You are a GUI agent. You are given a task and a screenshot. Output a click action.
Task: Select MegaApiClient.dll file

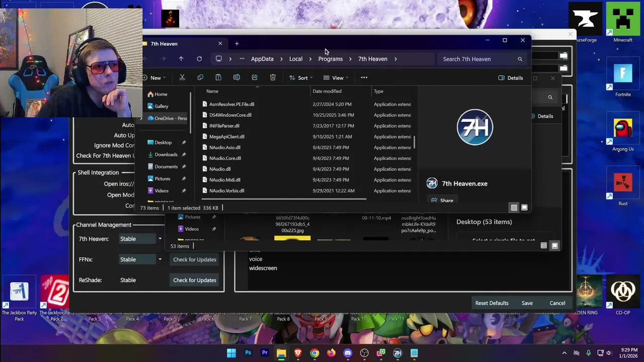tap(226, 137)
